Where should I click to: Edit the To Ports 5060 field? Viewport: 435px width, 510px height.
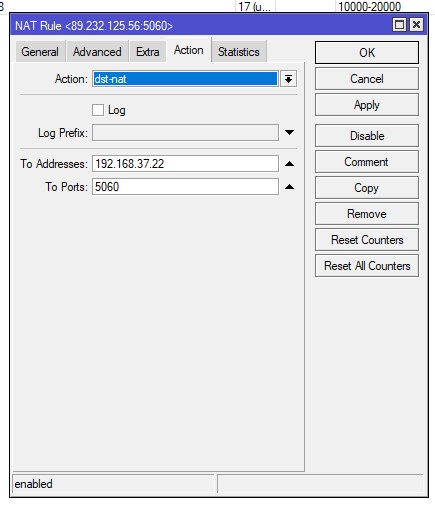coord(185,187)
